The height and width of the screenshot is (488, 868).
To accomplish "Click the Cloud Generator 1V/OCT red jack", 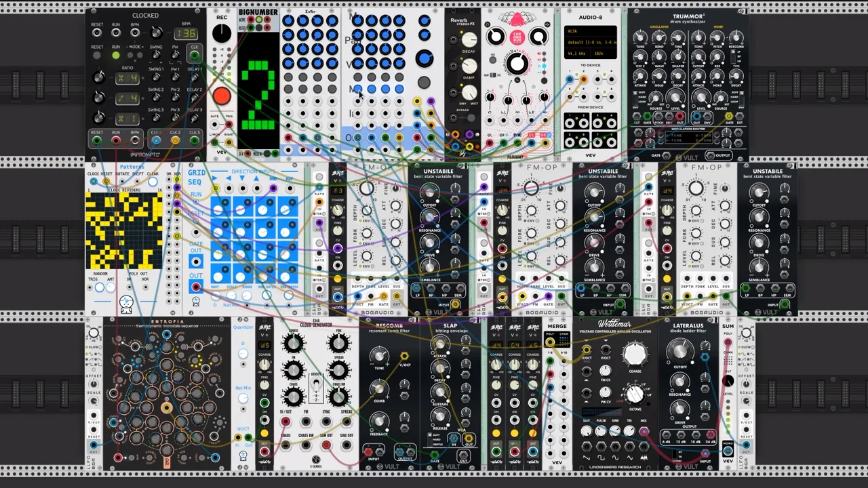I will click(x=285, y=422).
